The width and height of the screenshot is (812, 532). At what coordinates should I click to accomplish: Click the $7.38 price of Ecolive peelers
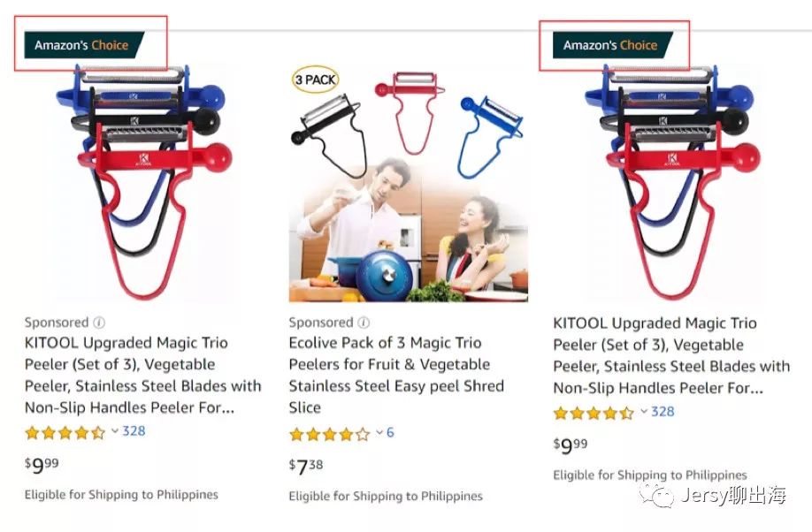(306, 466)
